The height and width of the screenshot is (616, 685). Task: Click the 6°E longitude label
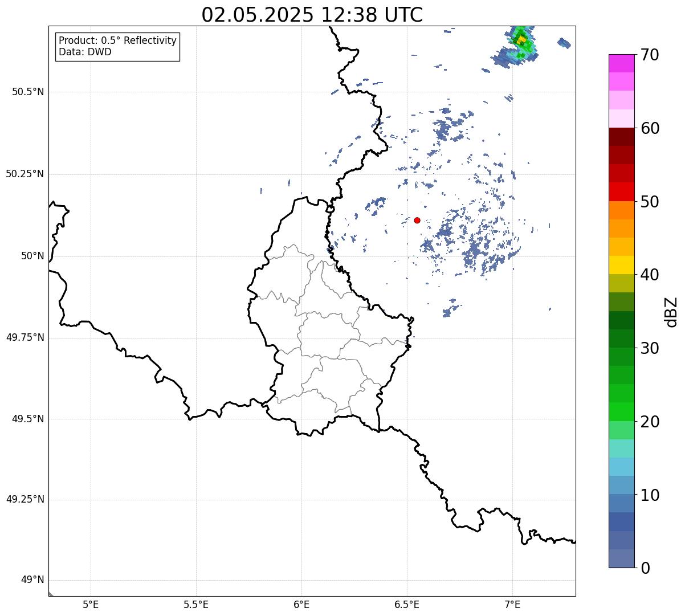(301, 605)
